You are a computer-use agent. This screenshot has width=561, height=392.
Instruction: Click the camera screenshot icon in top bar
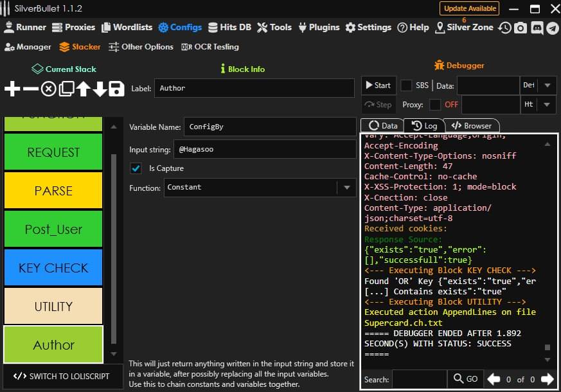[x=521, y=28]
